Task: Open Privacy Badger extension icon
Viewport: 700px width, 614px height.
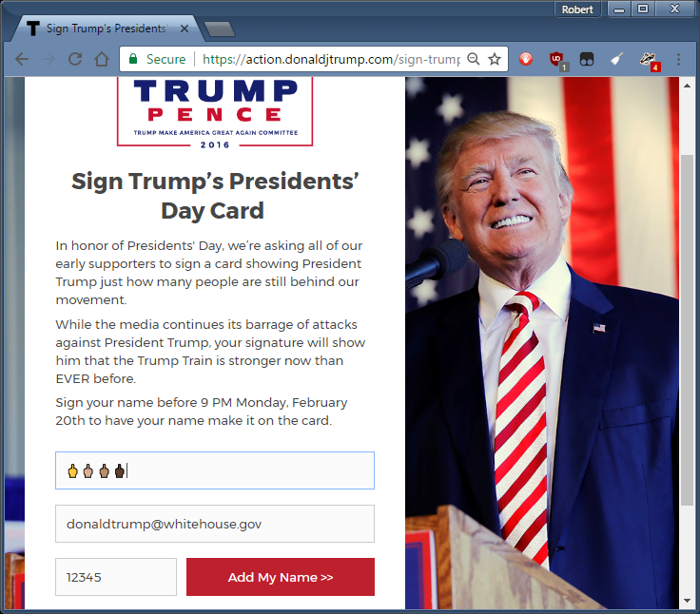Action: (648, 60)
